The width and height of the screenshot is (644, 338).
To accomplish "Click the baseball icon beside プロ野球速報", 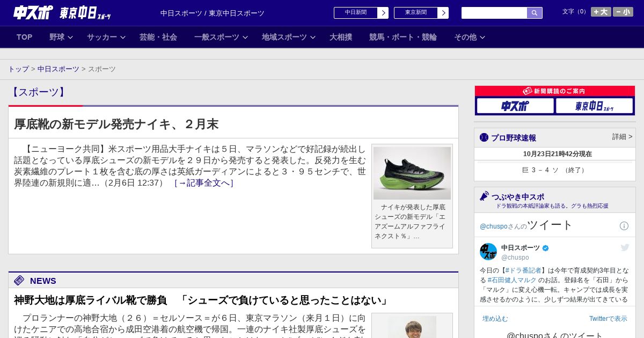I will click(x=484, y=137).
